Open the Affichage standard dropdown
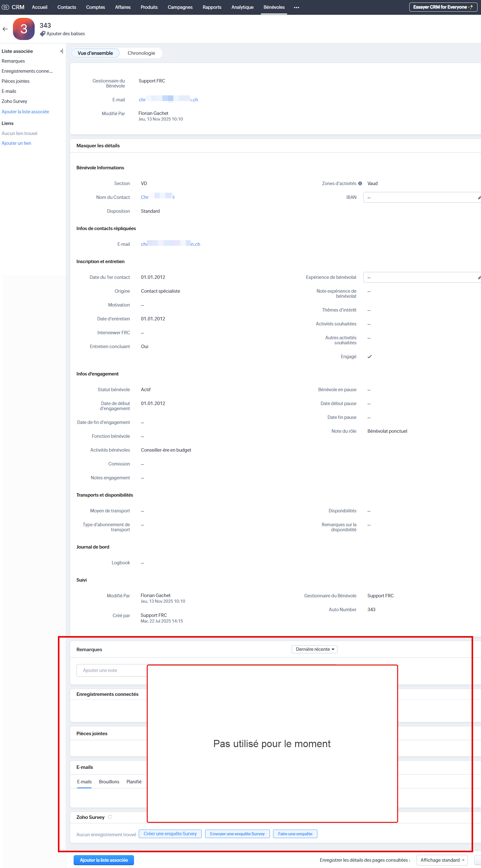The width and height of the screenshot is (481, 868). (x=442, y=860)
